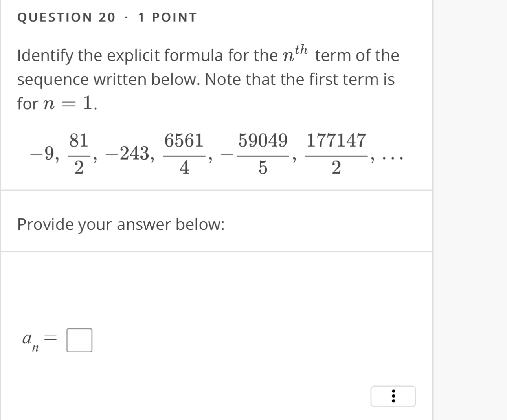Viewport: 507px width, 420px height.
Task: Select the fraction 6561/4
Action: (x=184, y=153)
